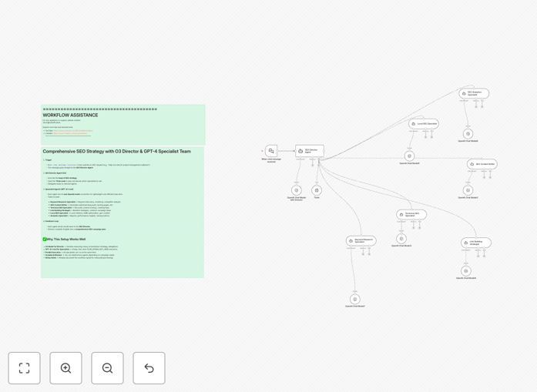
Task: Open the OpenAI Chat Model SEO Director node
Action: [x=297, y=190]
